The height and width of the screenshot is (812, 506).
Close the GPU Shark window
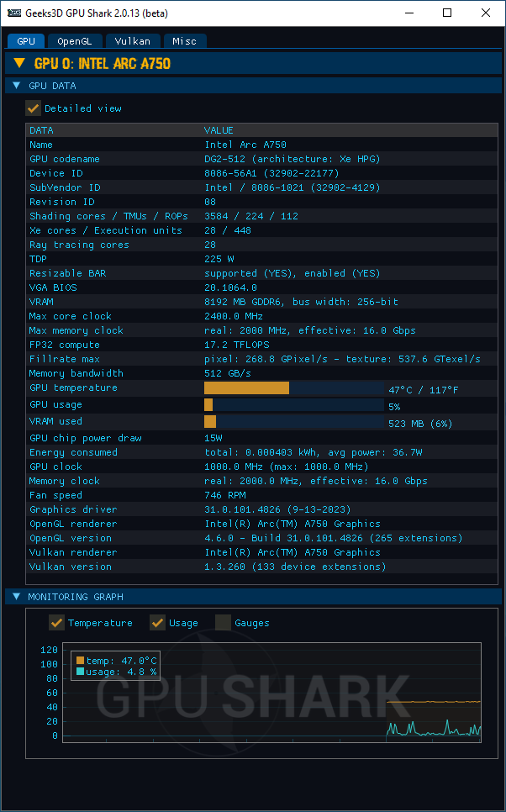pyautogui.click(x=485, y=13)
